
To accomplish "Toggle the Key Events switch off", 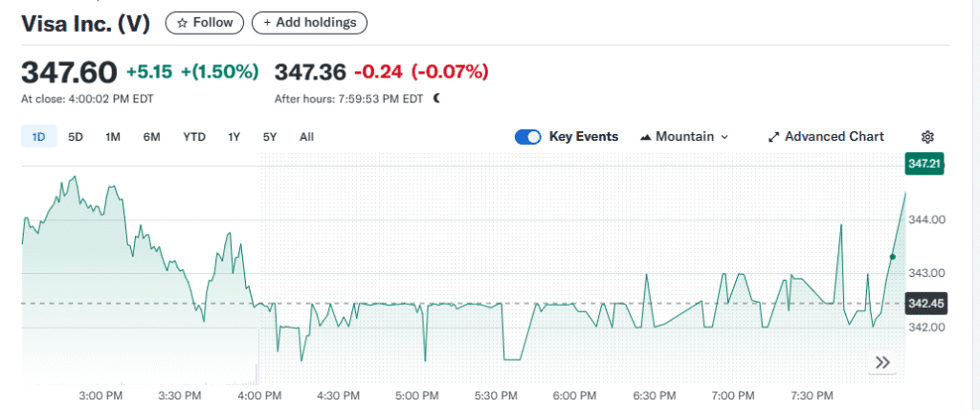I will point(527,136).
